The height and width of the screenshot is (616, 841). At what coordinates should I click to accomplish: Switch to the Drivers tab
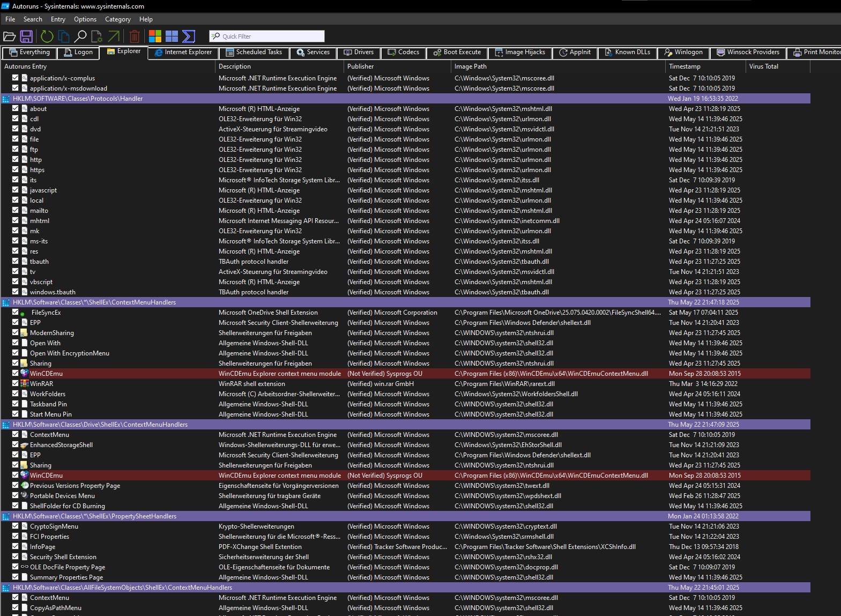pos(359,53)
